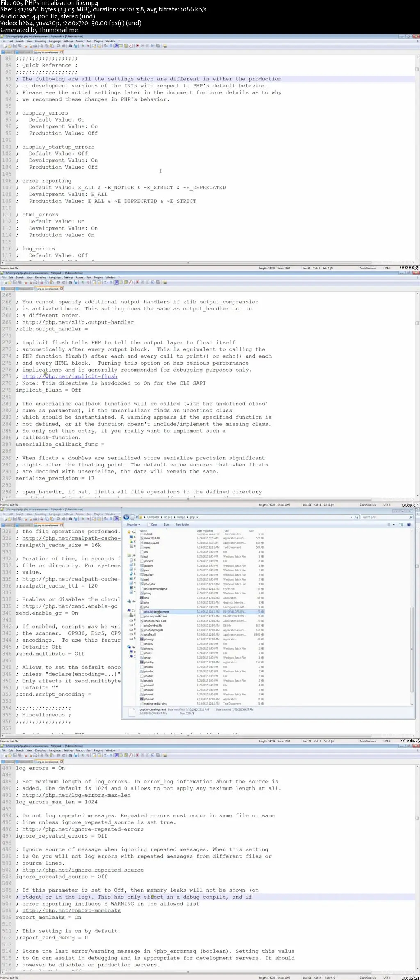Screen dimensions: 420x980
Task: Open recent pages dropdown beside Forward button
Action: pyautogui.click(x=137, y=517)
